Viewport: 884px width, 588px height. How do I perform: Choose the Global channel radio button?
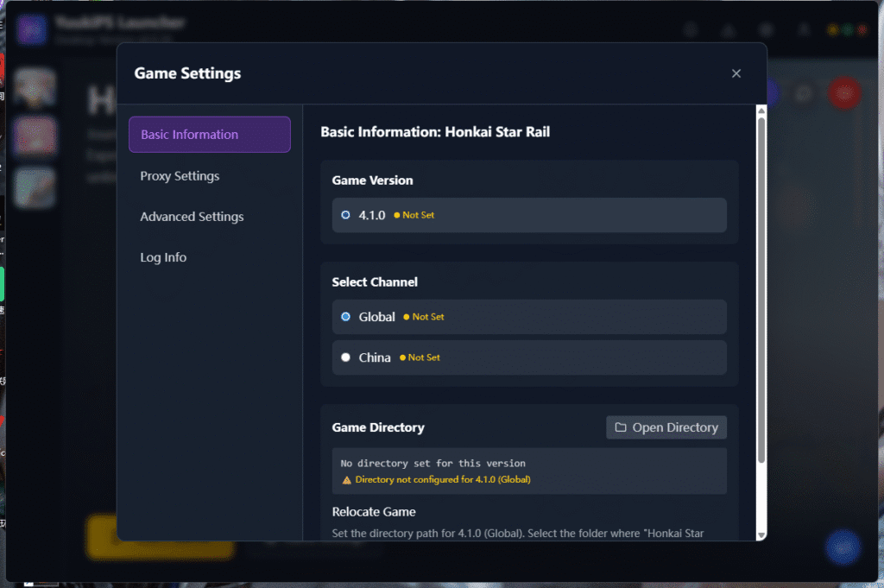345,317
